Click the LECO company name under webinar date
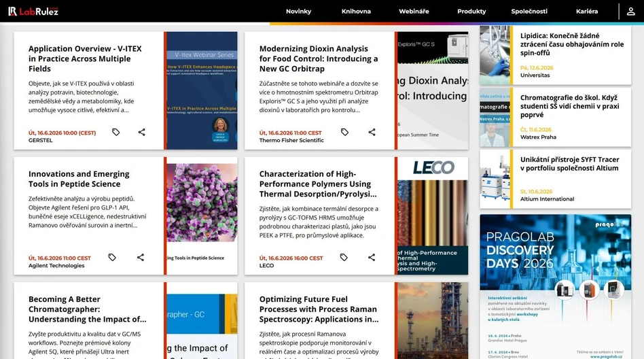This screenshot has width=644, height=359. (266, 266)
